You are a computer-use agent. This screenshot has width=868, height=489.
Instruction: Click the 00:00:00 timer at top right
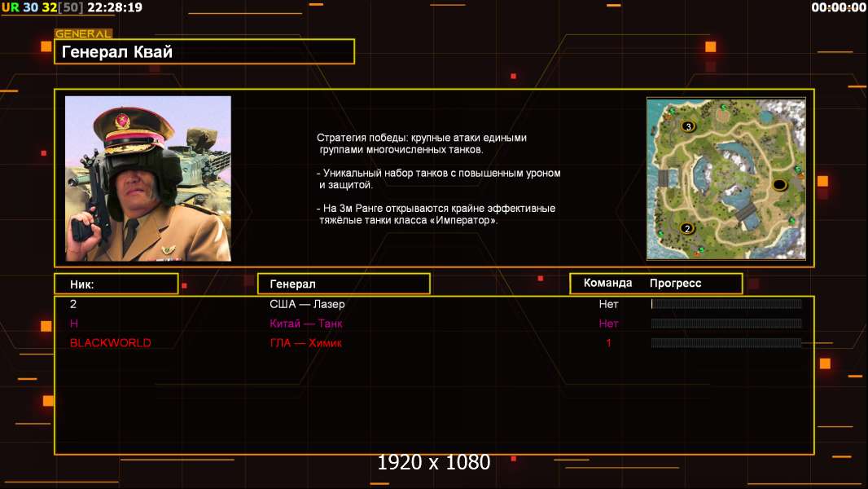click(x=838, y=7)
